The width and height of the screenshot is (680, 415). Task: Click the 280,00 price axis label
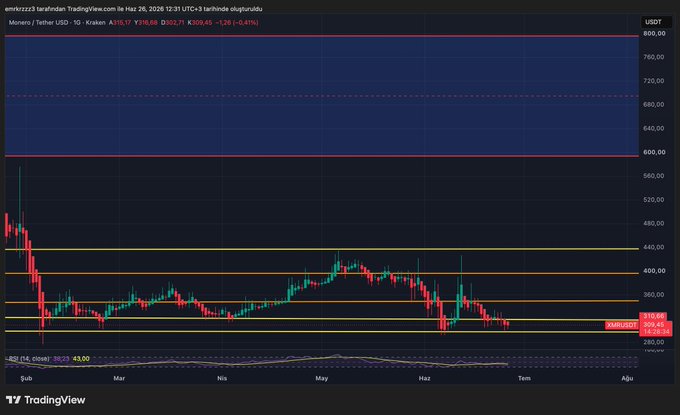tap(654, 342)
